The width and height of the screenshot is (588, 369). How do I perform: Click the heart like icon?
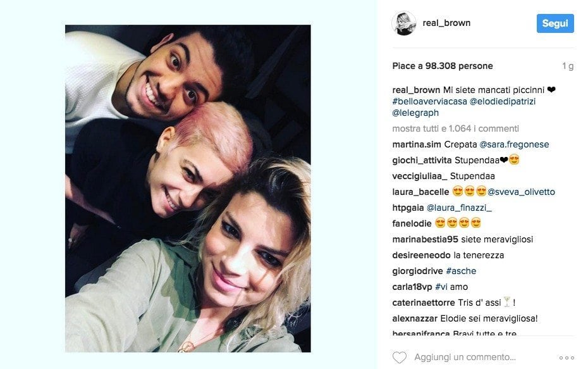point(400,357)
